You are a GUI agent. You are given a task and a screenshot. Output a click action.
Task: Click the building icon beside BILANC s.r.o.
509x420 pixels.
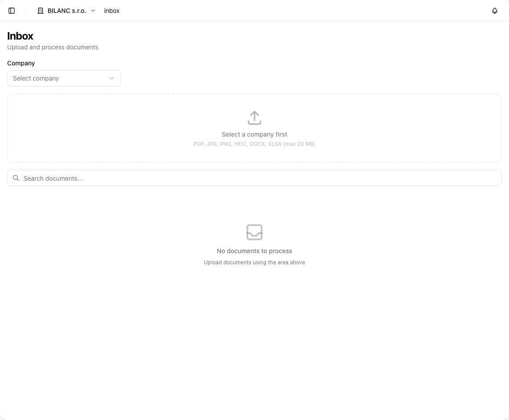(40, 11)
